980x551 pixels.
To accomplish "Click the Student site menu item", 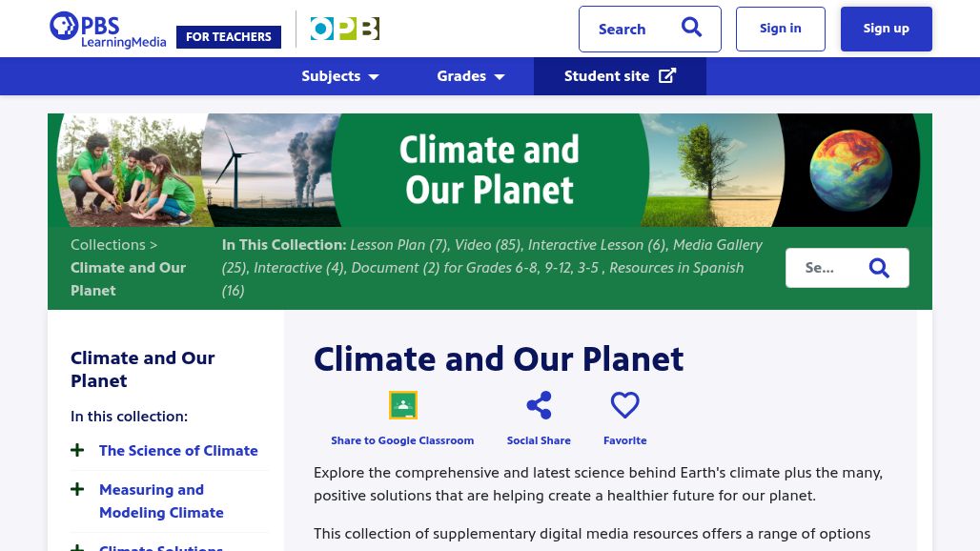I will pos(606,75).
